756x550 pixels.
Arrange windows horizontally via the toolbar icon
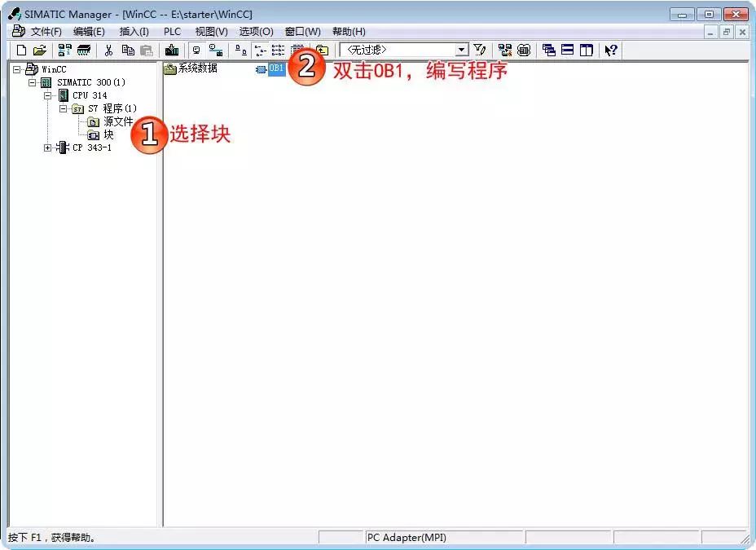coord(568,51)
